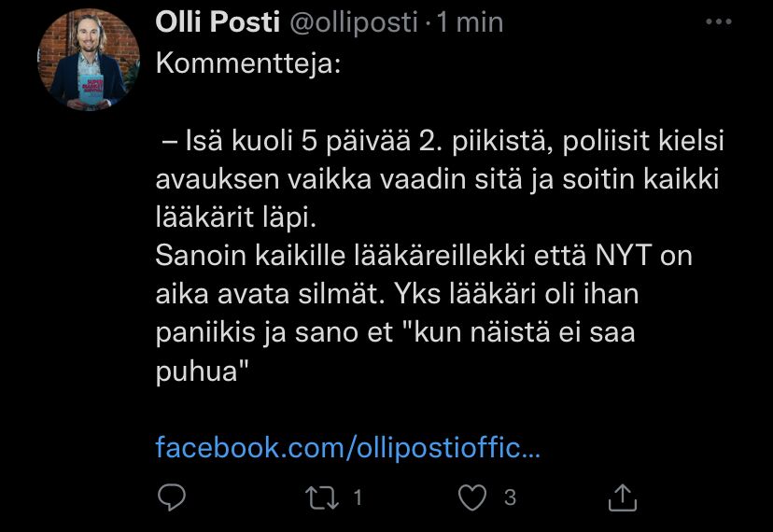Like the tweet with the heart icon
The image size is (773, 532).
pos(474,497)
